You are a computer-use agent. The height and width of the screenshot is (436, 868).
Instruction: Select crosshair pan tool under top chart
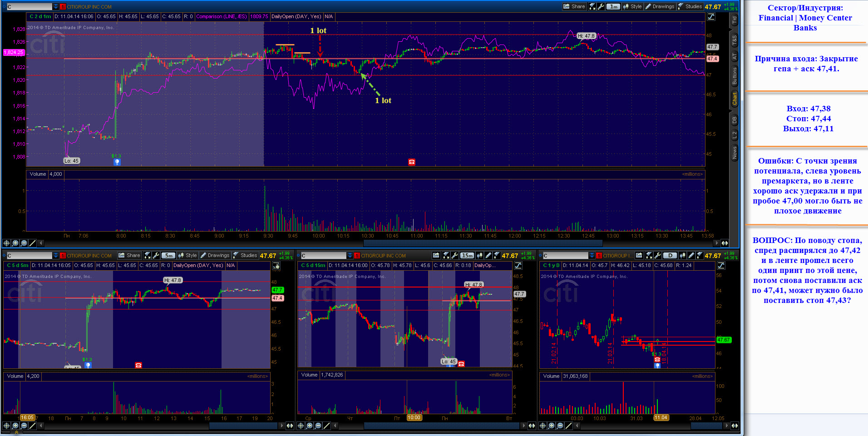click(x=6, y=243)
